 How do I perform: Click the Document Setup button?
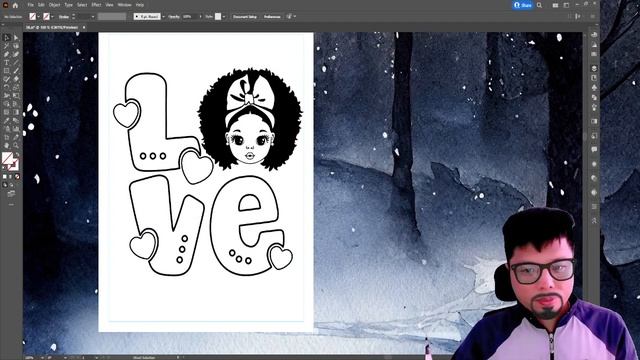[x=245, y=17]
